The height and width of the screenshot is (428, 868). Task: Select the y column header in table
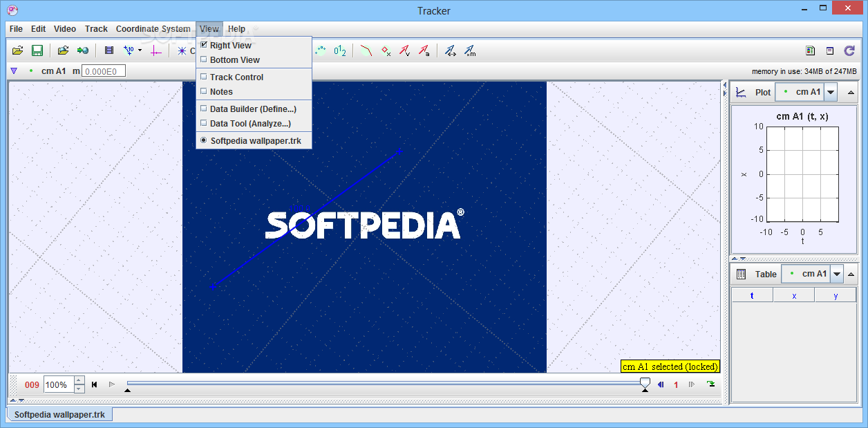tap(836, 295)
